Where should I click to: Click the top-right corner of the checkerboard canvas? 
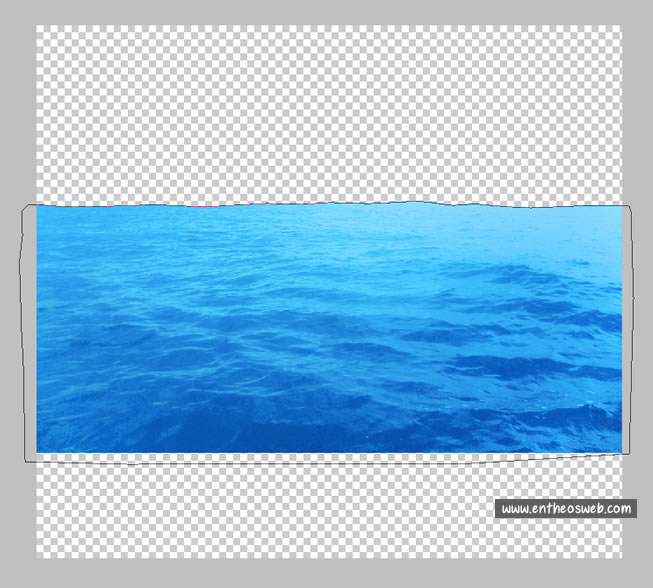pyautogui.click(x=620, y=27)
